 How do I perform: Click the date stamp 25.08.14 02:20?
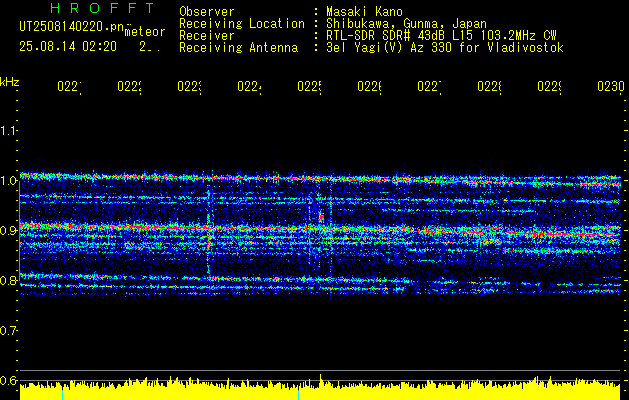click(x=68, y=47)
